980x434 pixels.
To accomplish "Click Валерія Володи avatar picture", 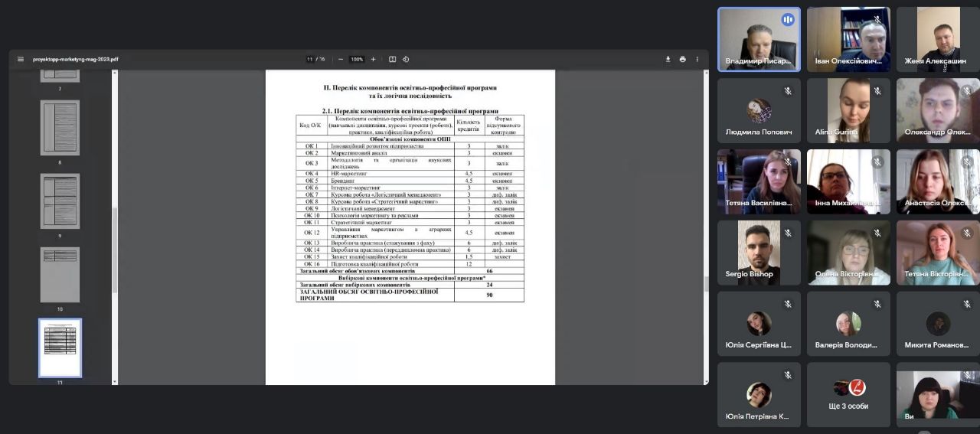I will coord(848,324).
